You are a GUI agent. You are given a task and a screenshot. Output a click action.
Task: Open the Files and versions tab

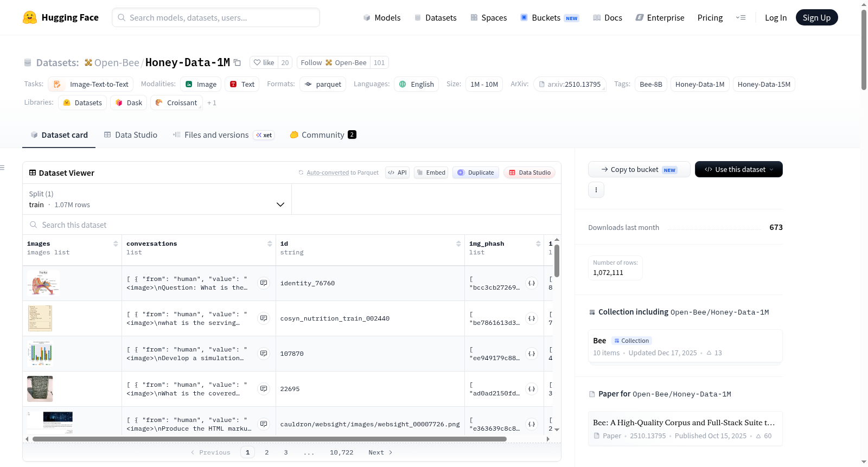pos(224,135)
